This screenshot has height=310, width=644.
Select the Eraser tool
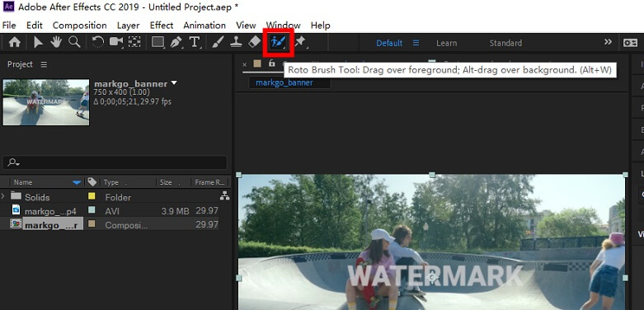point(255,42)
